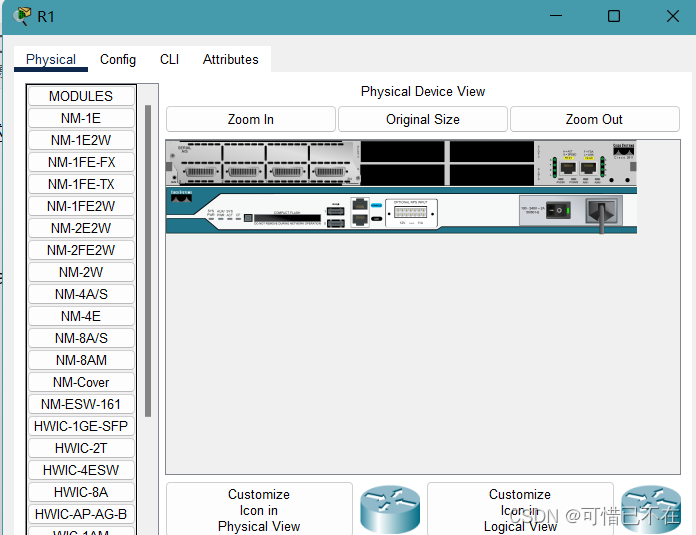
Task: Click the module list vertical scrollbar
Action: click(x=148, y=261)
